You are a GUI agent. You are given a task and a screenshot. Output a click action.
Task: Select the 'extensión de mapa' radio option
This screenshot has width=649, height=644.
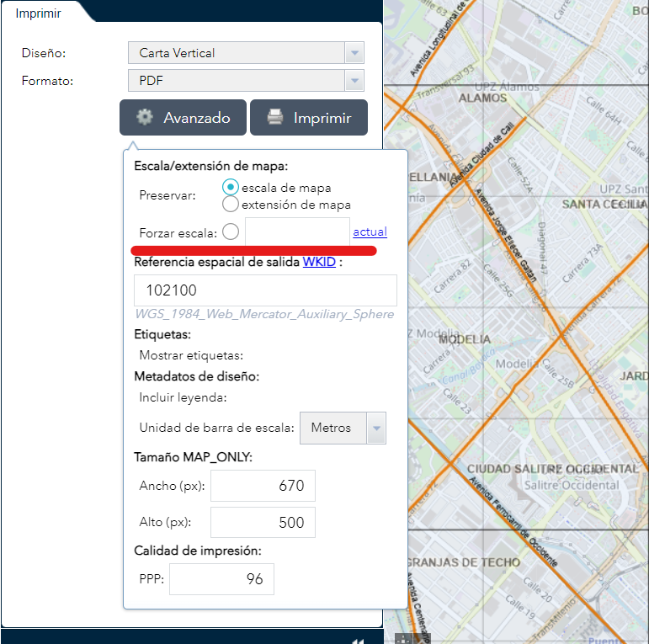point(230,204)
